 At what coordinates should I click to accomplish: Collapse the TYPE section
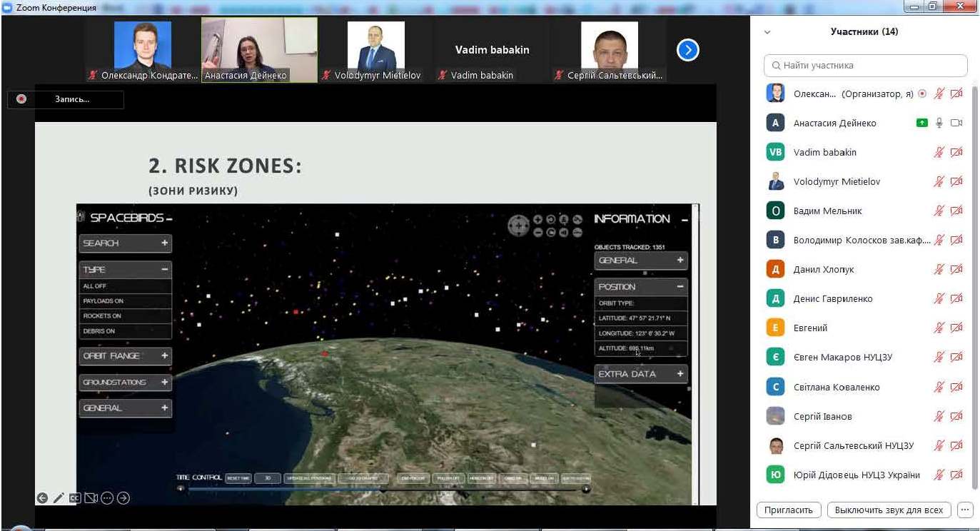tap(126, 270)
